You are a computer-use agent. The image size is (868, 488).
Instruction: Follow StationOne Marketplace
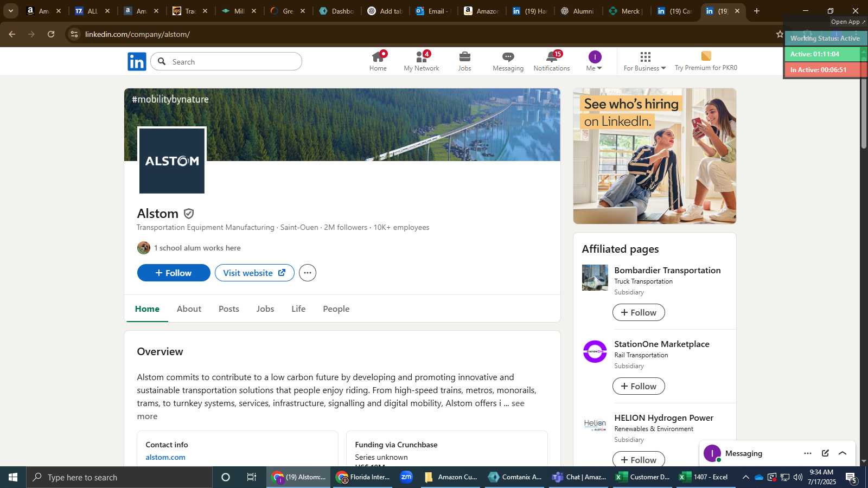[x=639, y=386]
